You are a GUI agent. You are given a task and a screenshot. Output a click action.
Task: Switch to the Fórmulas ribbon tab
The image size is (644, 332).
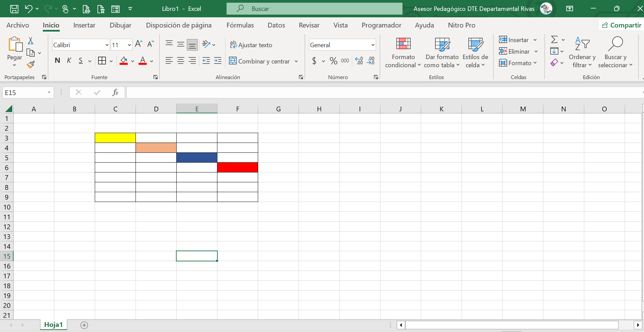click(x=240, y=25)
